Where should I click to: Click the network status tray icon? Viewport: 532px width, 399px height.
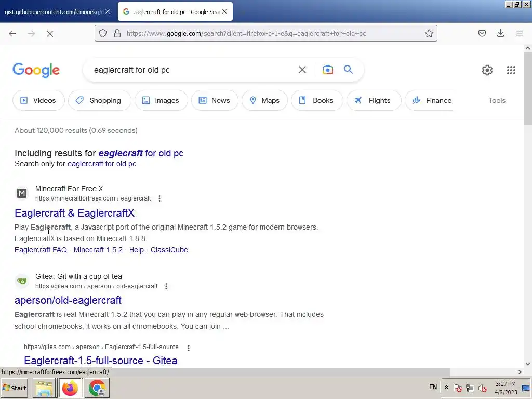[470, 388]
